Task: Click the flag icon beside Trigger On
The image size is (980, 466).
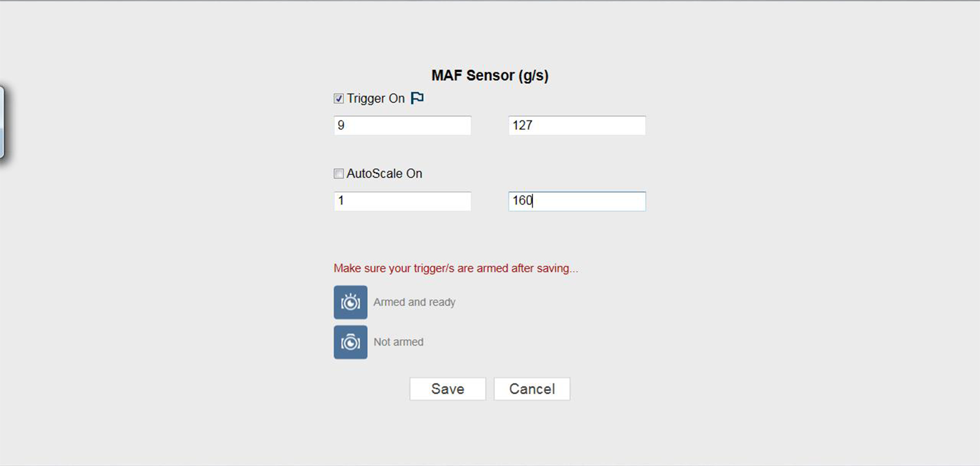Action: (x=417, y=98)
